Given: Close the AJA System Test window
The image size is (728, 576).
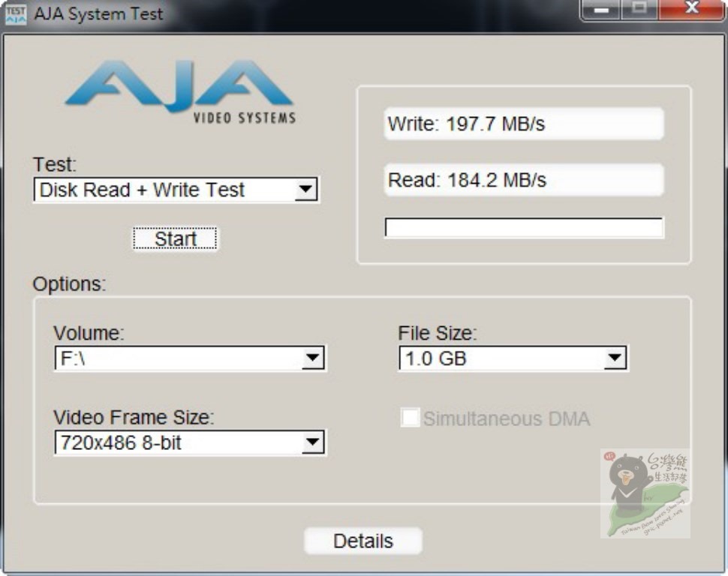Looking at the screenshot, I should pos(691,9).
